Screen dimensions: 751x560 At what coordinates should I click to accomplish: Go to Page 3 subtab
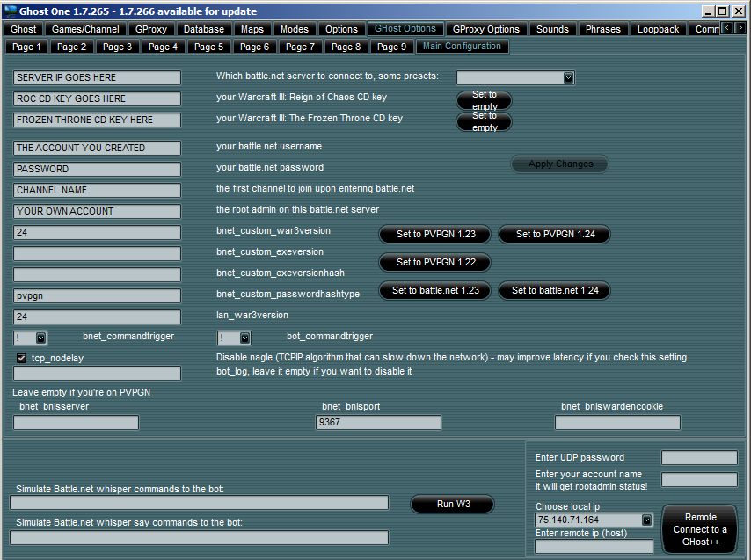[117, 47]
